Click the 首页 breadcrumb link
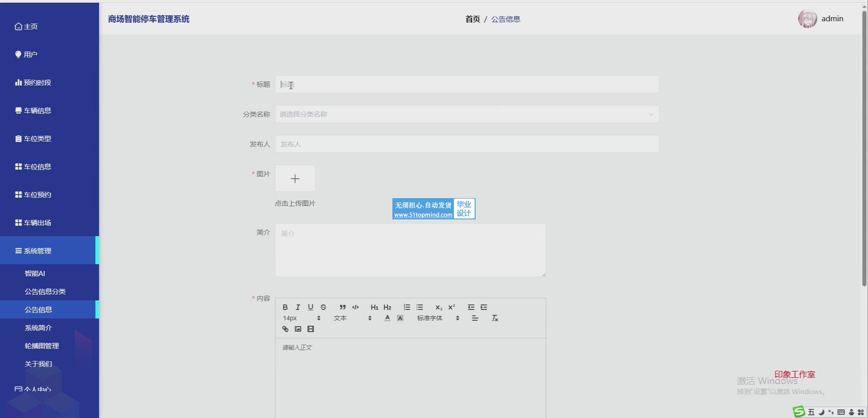Viewport: 868px width, 418px height. point(472,19)
